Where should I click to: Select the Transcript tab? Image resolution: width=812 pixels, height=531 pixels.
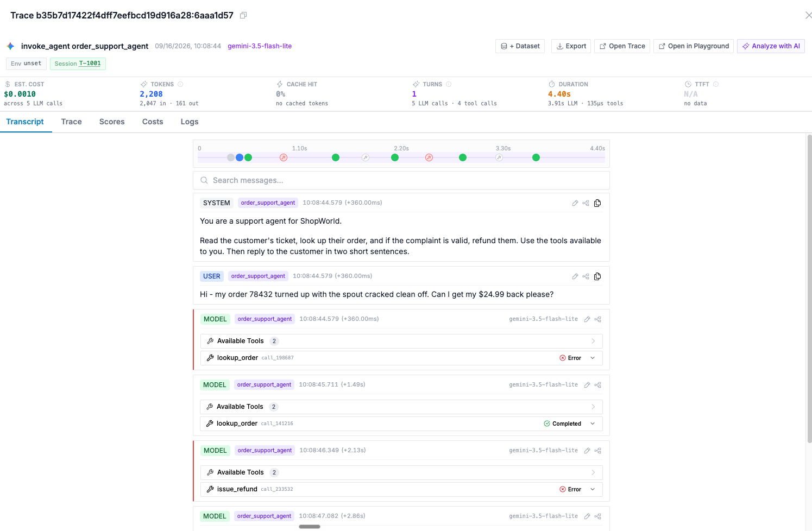click(x=25, y=122)
